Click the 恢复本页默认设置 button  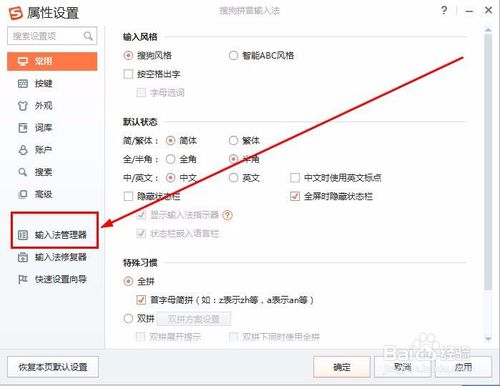tap(53, 367)
